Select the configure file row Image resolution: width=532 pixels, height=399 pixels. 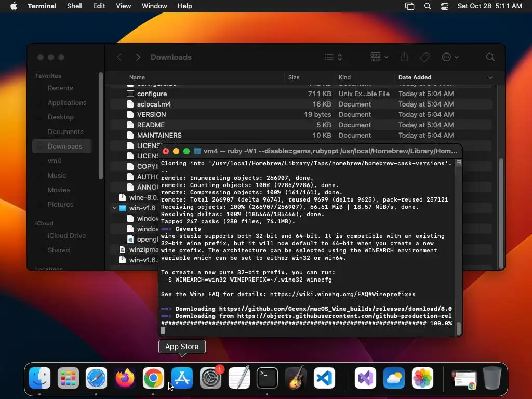tap(301, 94)
